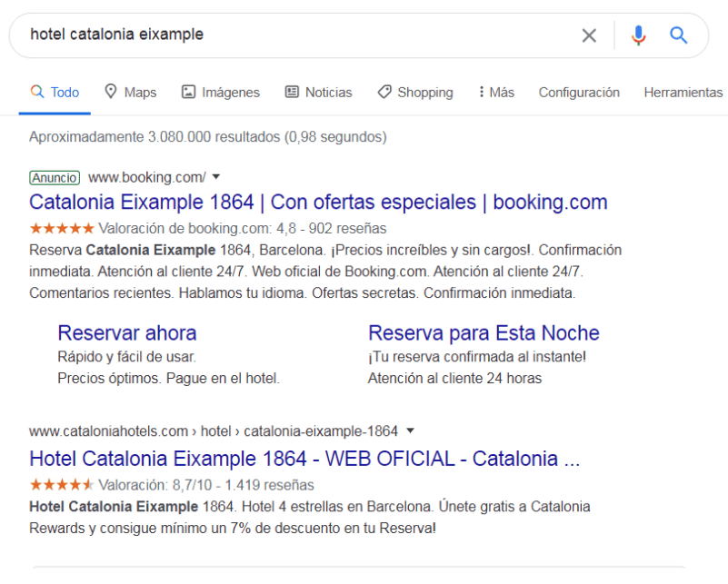Click the cataloniahotels.com breadcrumb URL
This screenshot has width=728, height=584.
point(214,431)
